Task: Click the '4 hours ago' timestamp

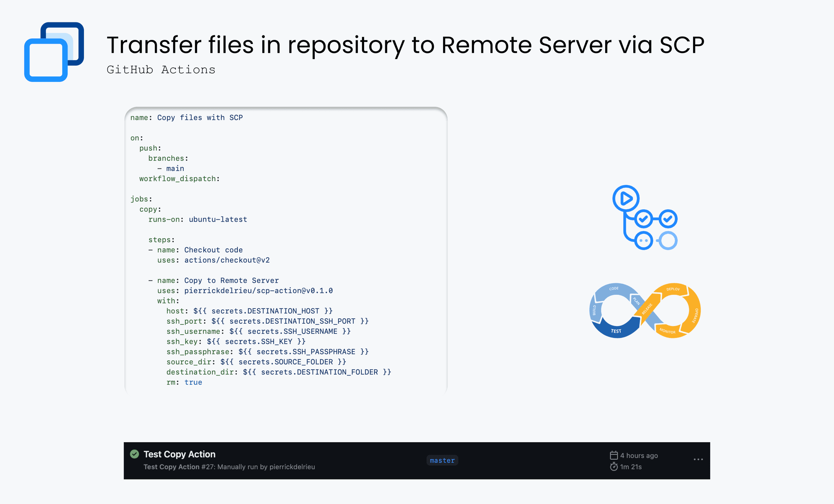Action: (x=639, y=456)
